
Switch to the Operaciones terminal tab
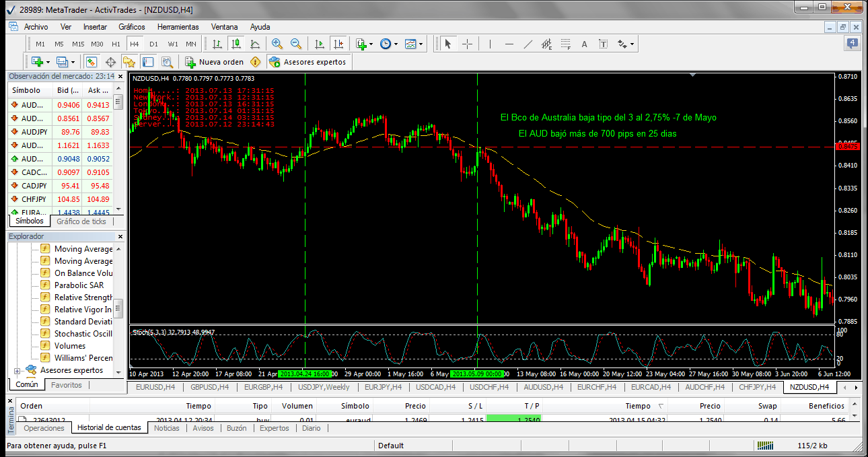tap(44, 428)
